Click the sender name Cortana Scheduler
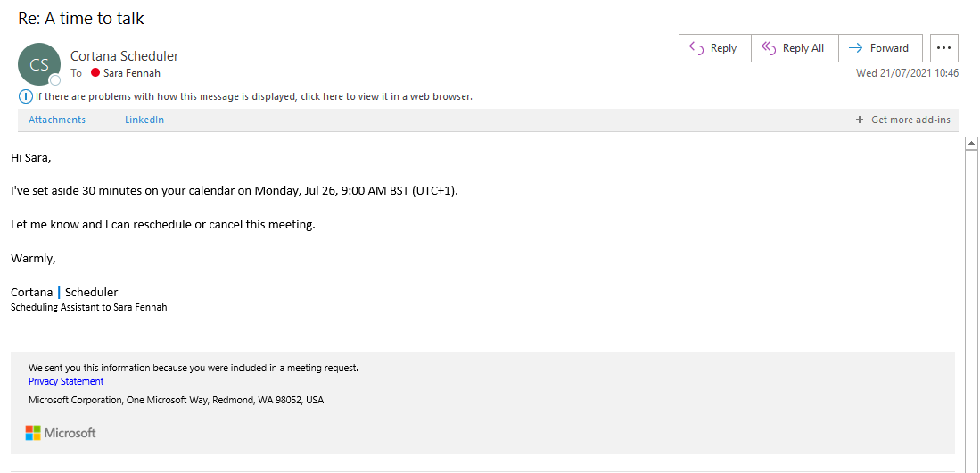The height and width of the screenshot is (473, 980). 125,56
